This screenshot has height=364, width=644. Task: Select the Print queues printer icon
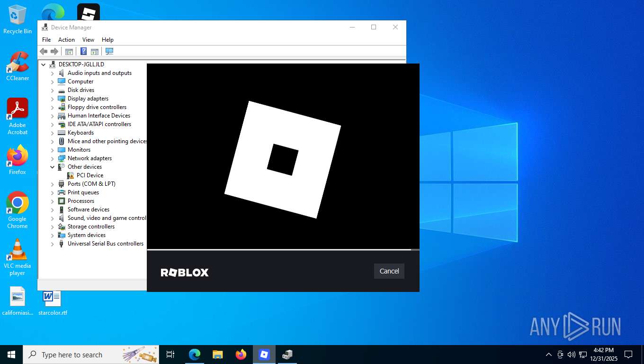click(x=62, y=192)
